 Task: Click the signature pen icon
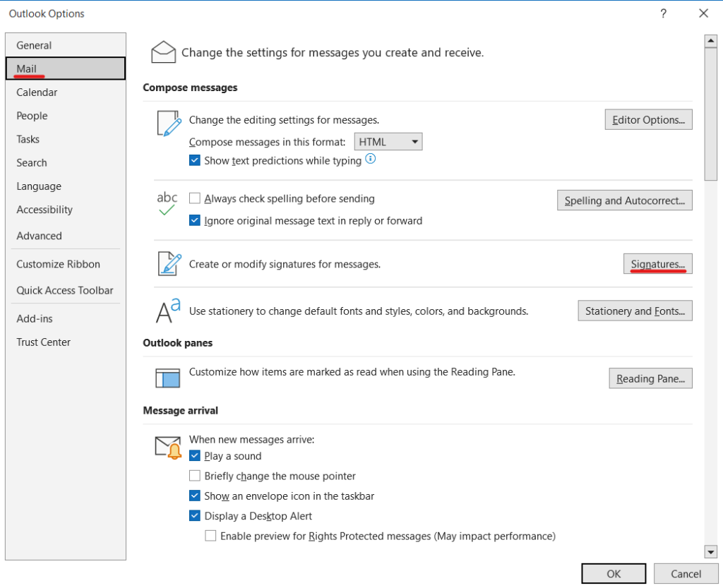pos(169,264)
